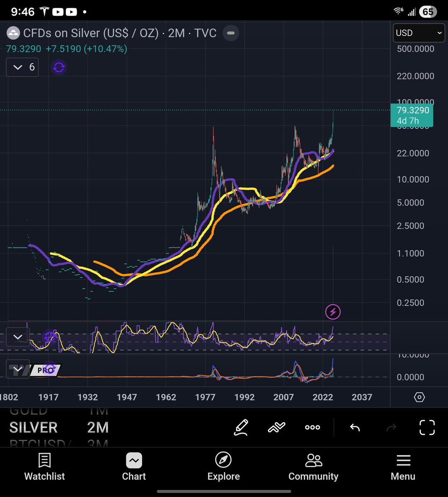
Task: Open the Explore tab
Action: click(x=223, y=467)
